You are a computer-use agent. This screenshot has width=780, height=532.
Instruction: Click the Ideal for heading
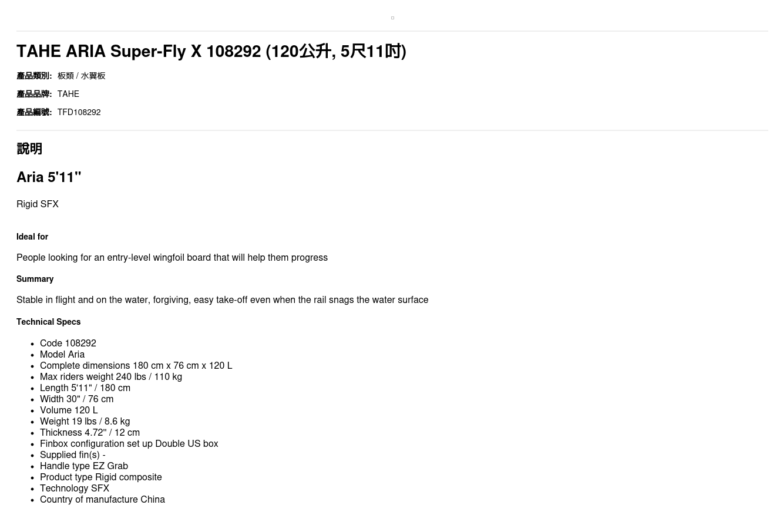tap(32, 237)
